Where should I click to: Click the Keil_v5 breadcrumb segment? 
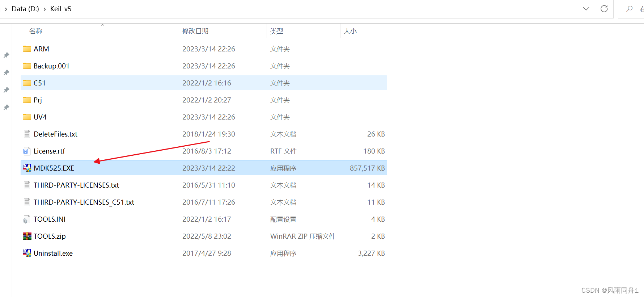(x=61, y=9)
